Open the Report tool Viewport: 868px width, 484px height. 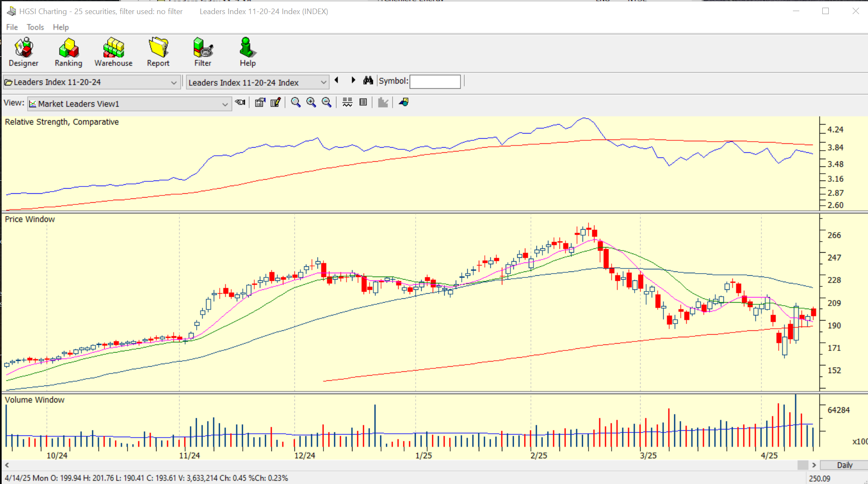coord(158,52)
